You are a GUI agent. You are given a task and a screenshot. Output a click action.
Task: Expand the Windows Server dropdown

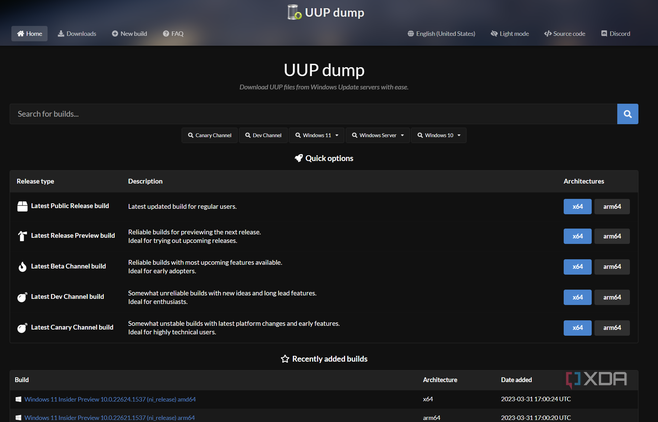[378, 135]
